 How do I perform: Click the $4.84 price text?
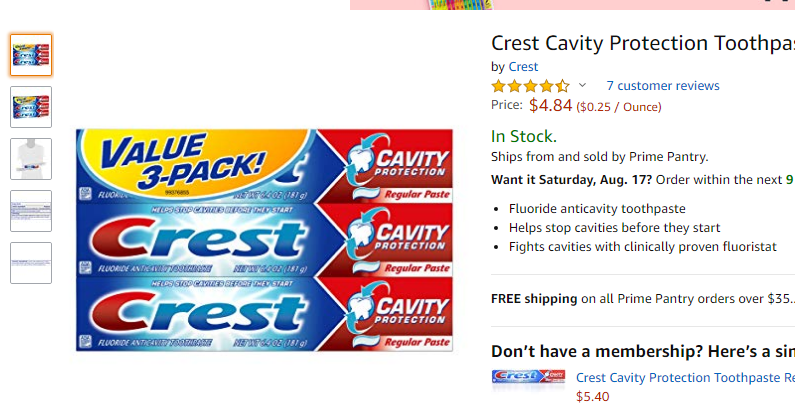coord(550,105)
